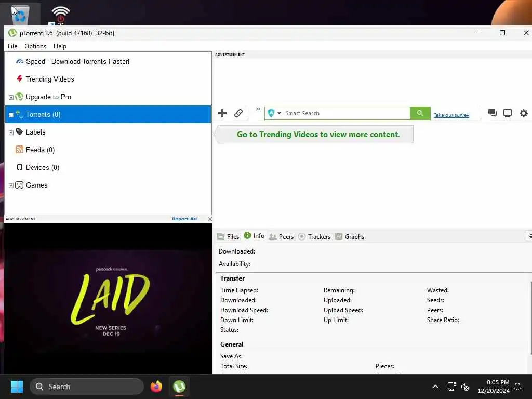The height and width of the screenshot is (399, 532).
Task: Open the remote chat bubbles icon
Action: click(x=493, y=113)
